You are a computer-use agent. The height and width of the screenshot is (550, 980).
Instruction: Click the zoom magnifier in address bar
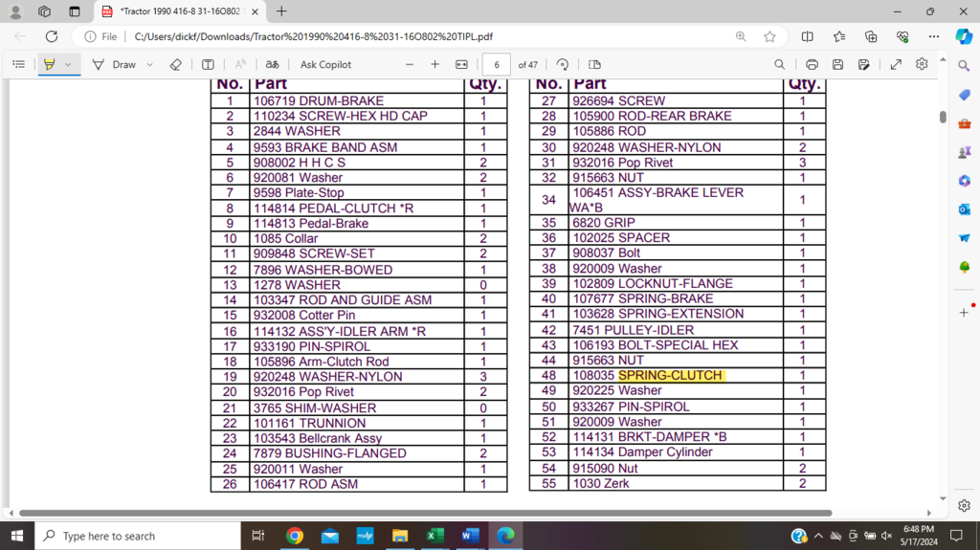[x=741, y=36]
